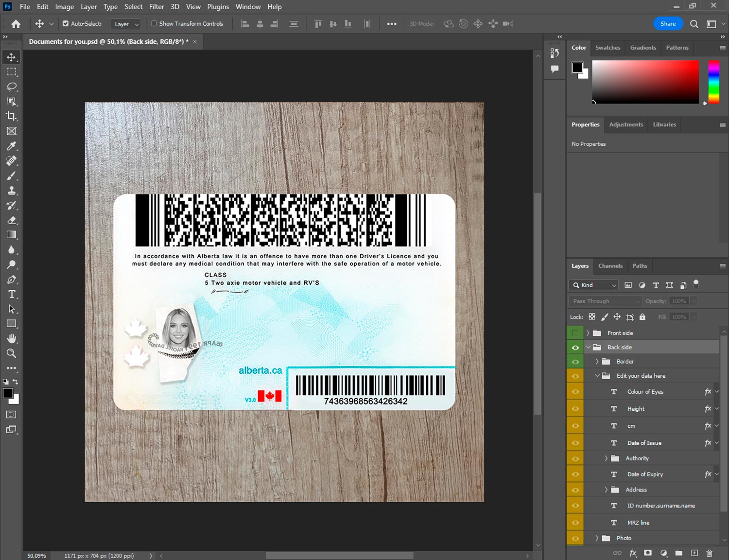The image size is (729, 560).
Task: Click the trash icon to delete the layer
Action: (x=709, y=553)
